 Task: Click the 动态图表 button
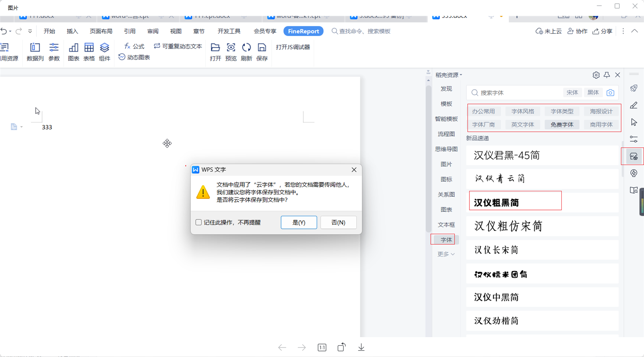pos(134,57)
